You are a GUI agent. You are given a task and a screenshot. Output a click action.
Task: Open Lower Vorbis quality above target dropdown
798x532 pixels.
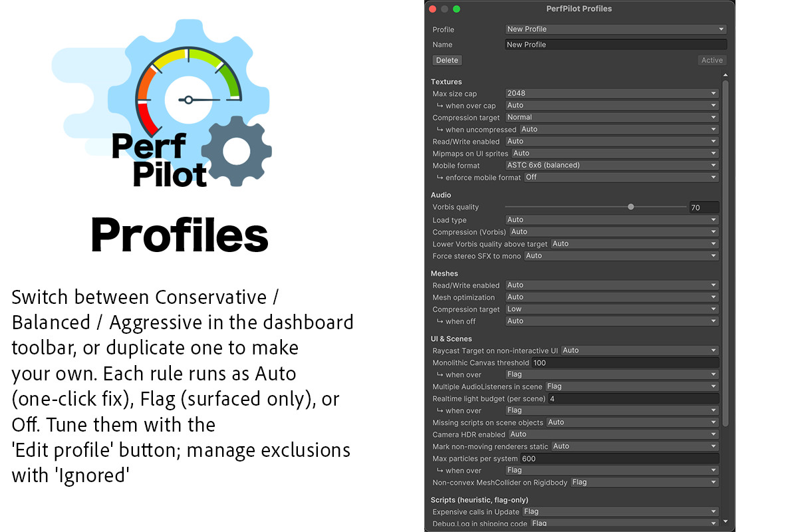(x=635, y=244)
